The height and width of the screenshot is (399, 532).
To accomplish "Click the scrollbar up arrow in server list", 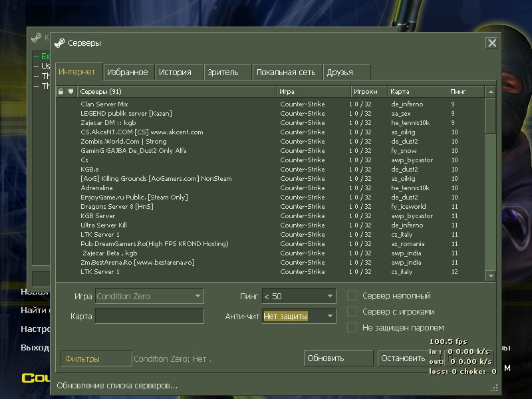I will click(x=491, y=92).
